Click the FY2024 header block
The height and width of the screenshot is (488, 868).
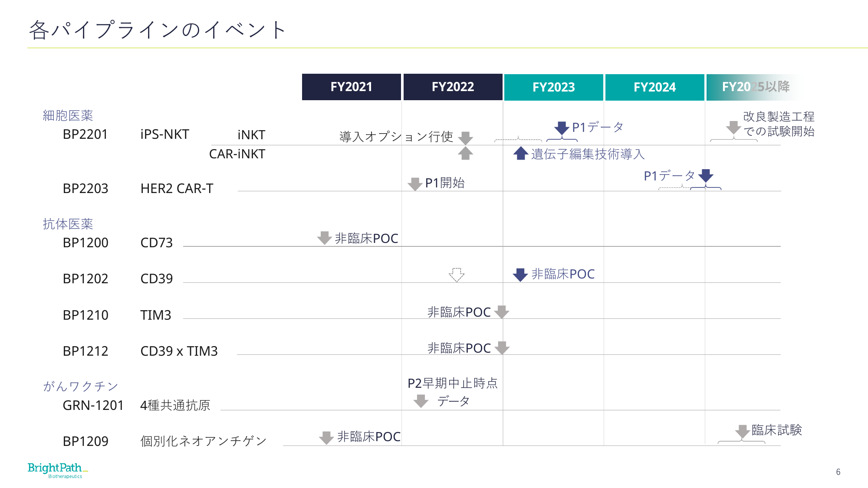655,87
